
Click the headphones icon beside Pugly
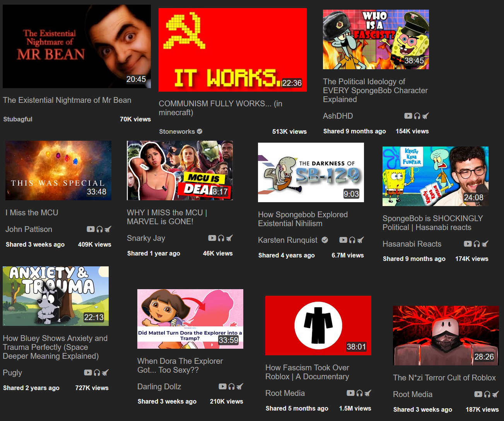(97, 372)
